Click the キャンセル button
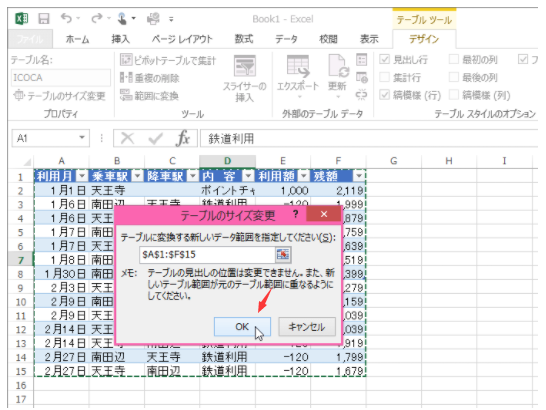 307,327
